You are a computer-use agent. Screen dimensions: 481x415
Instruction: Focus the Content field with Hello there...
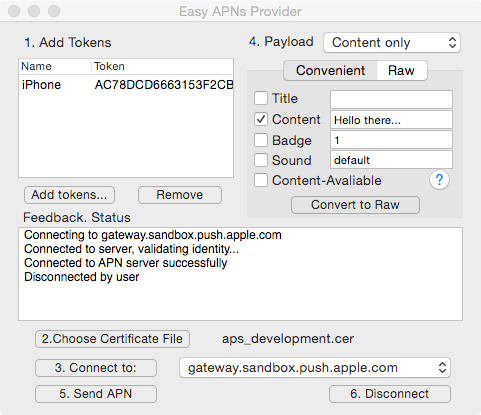click(x=391, y=120)
